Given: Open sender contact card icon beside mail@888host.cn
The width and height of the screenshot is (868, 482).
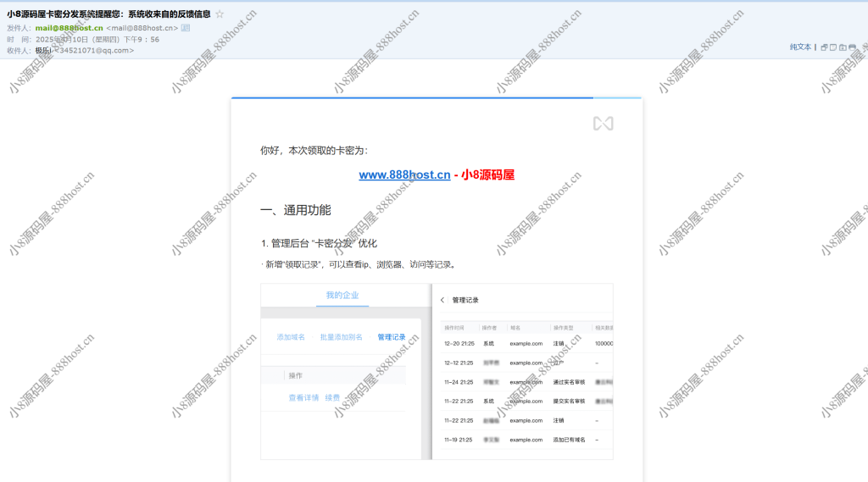Looking at the screenshot, I should [186, 28].
